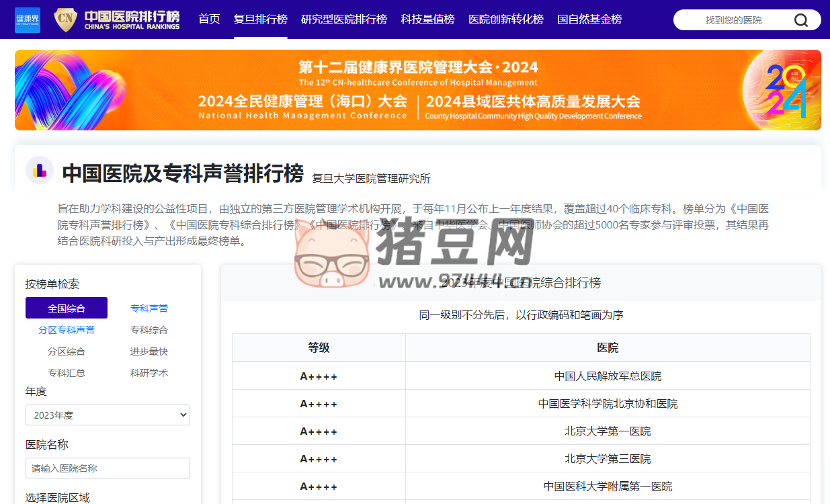Open the 首页 nav item
This screenshot has height=504, width=830.
[x=209, y=19]
